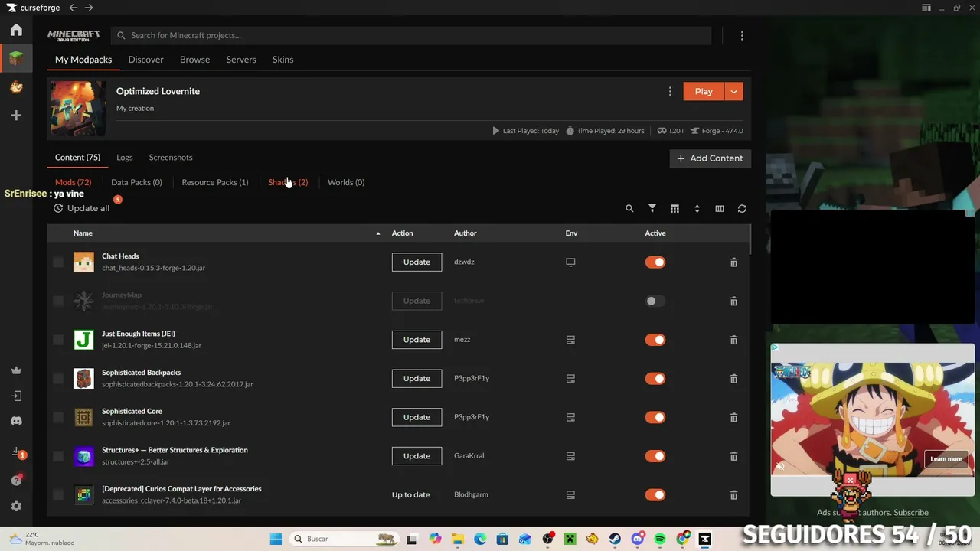Open CurseForge settings gear in the sidebar
Image resolution: width=980 pixels, height=551 pixels.
[16, 506]
